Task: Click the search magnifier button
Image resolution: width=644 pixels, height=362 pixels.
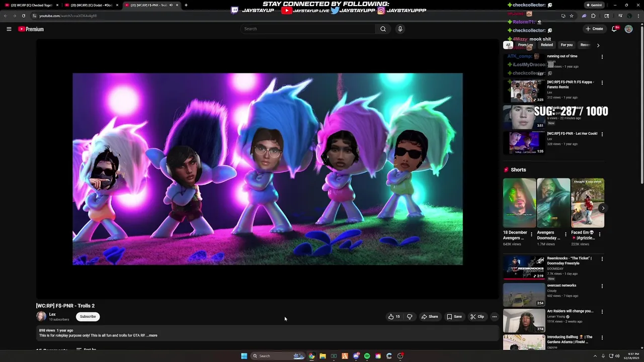Action: (x=383, y=29)
